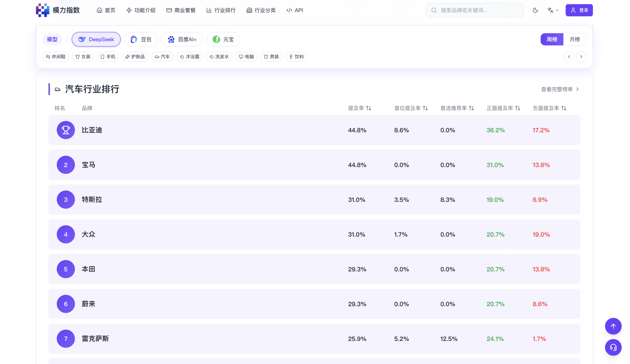Click the 模力指数 site title text
This screenshot has height=364, width=630.
pos(66,10)
